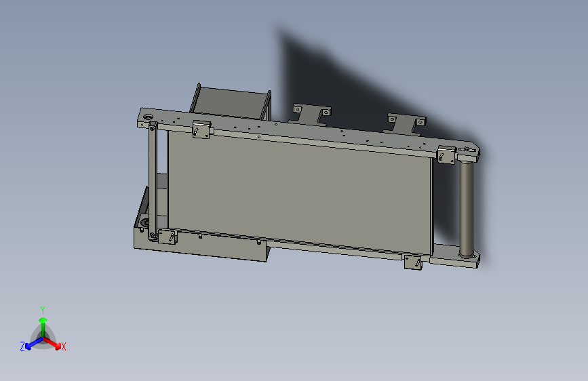
Task: Click the red X axis of the orientation triad
Action: coord(52,343)
